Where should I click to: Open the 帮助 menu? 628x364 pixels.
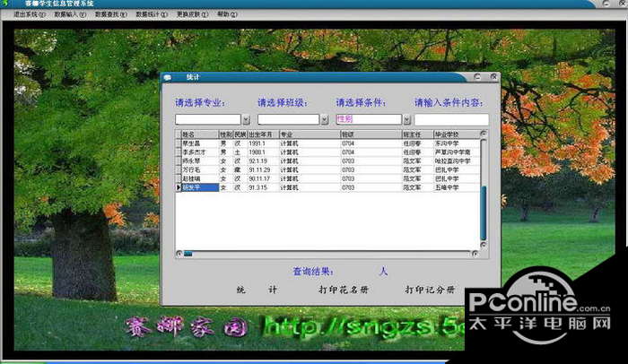tap(227, 14)
